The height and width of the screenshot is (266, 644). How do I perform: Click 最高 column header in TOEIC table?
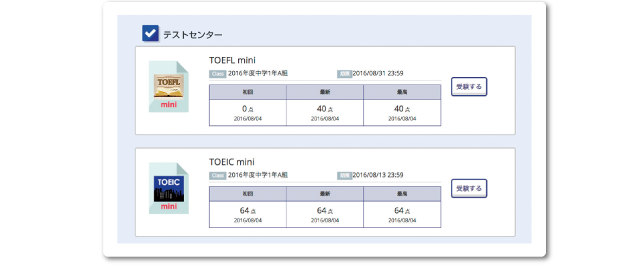pyautogui.click(x=402, y=194)
